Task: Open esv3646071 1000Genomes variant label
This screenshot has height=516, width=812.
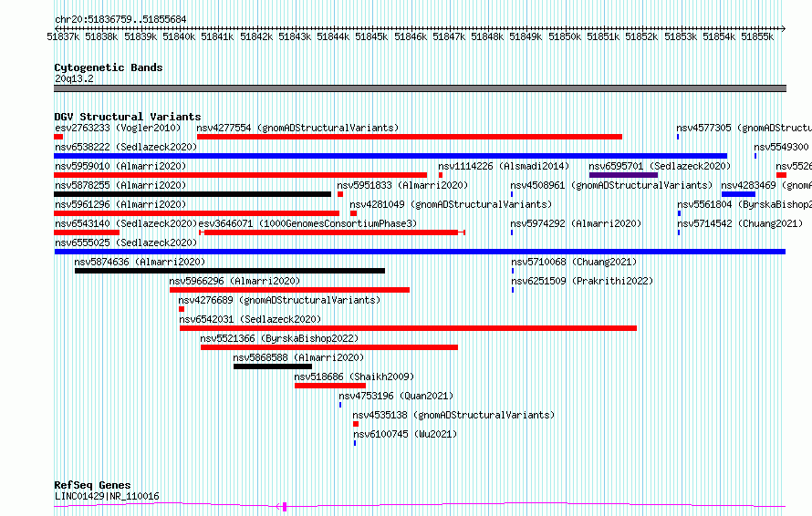Action: tap(308, 223)
